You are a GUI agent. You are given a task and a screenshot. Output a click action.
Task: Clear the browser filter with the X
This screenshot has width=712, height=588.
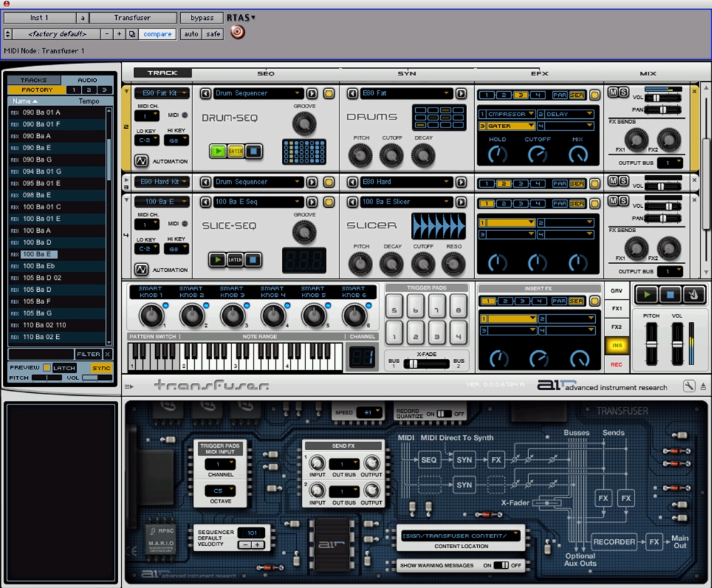click(108, 355)
